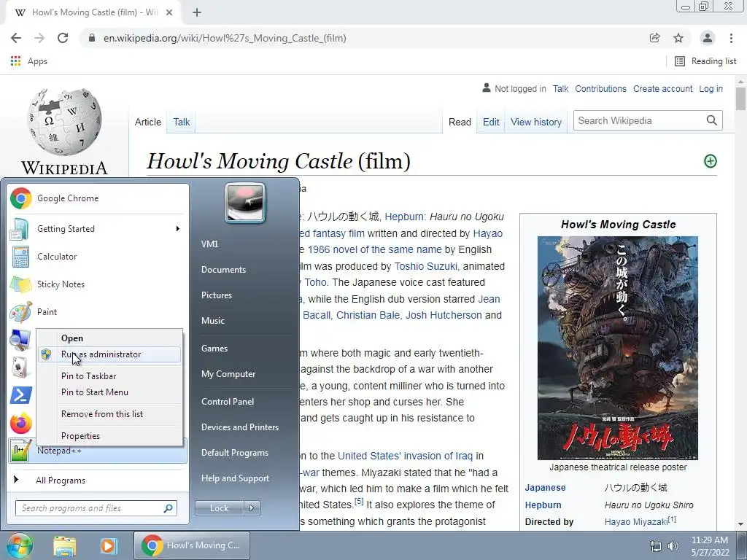
Task: Open shutdown options arrow next to Lock
Action: (252, 508)
